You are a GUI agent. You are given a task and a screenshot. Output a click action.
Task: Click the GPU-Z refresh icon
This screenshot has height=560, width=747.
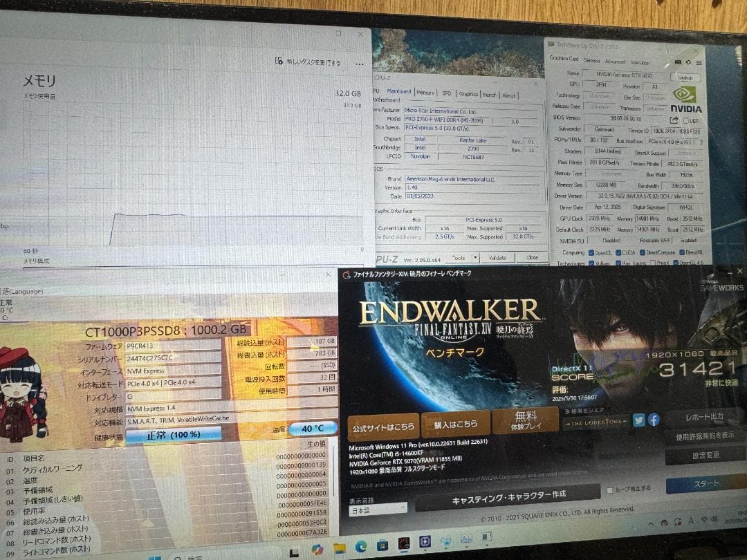[x=687, y=62]
